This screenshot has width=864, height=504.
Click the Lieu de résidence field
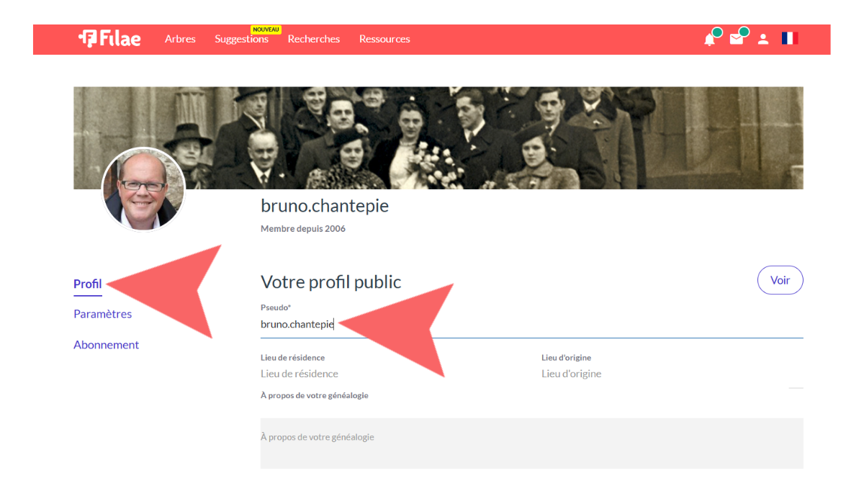(x=391, y=374)
